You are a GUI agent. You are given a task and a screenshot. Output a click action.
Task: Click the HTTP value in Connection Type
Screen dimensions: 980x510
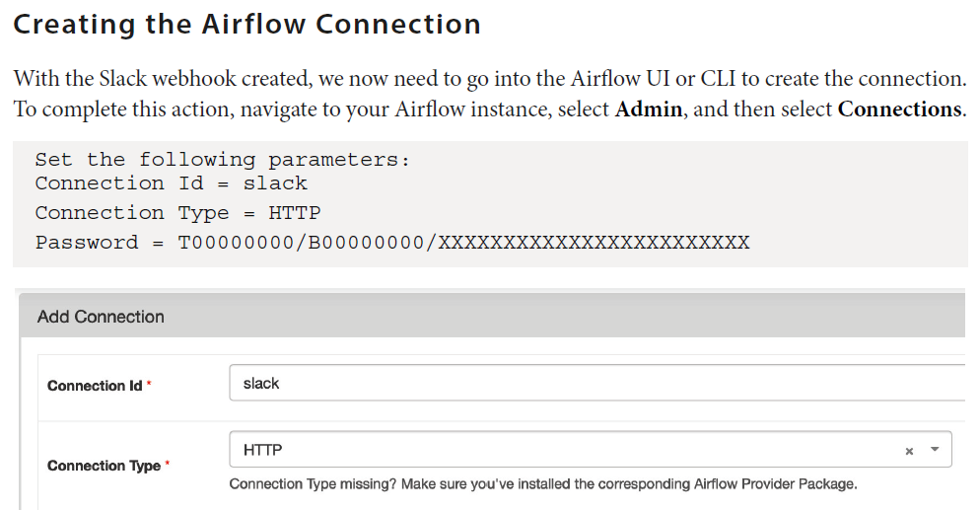pos(263,450)
